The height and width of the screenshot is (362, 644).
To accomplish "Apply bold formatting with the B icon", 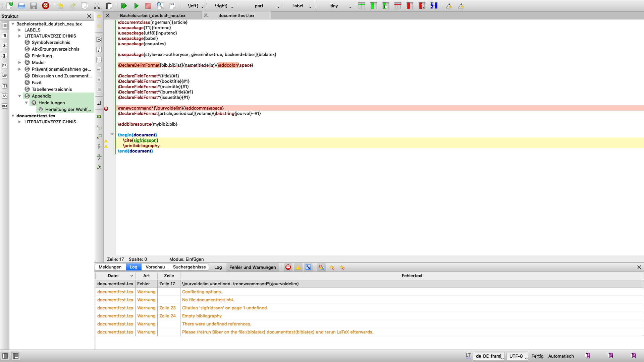I will [99, 40].
